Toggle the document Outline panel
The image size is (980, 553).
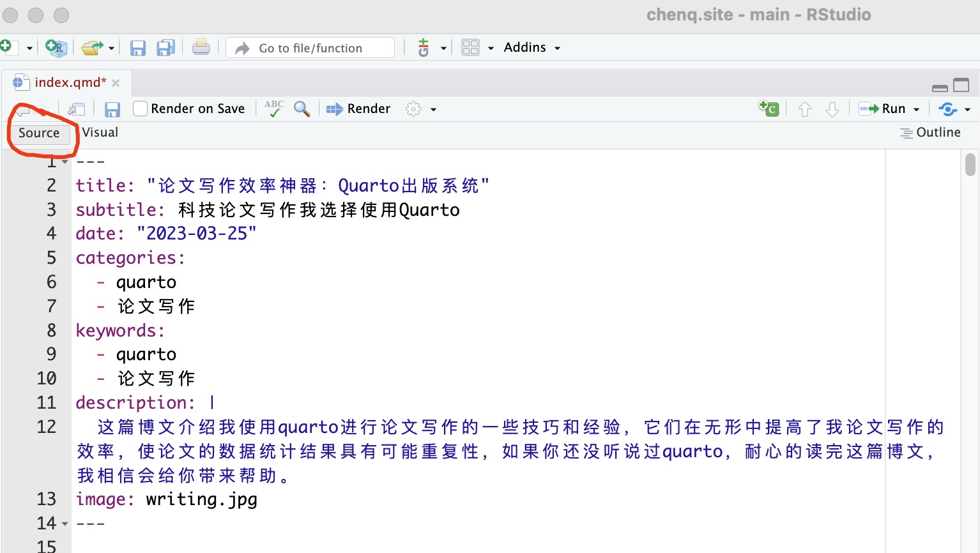click(x=931, y=132)
